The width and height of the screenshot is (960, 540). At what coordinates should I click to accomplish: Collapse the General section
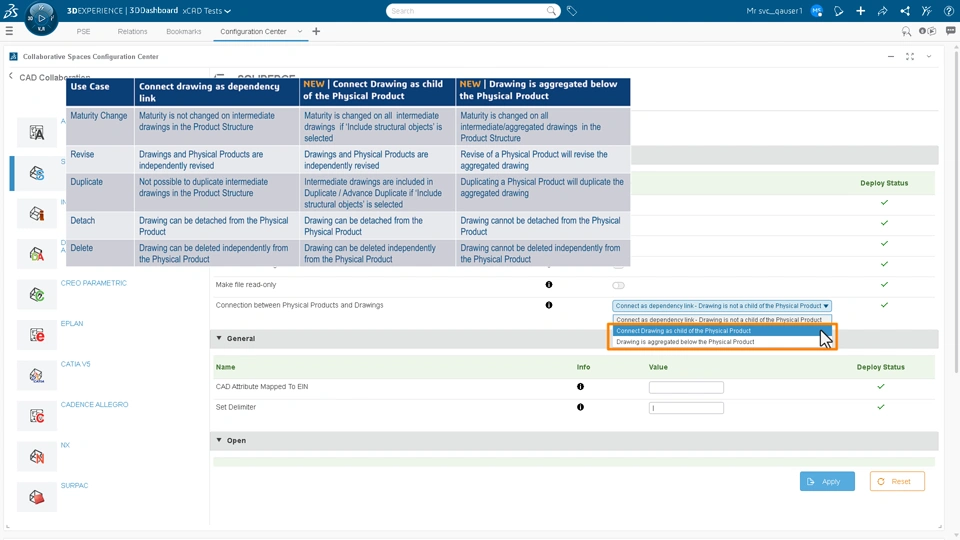coord(219,338)
